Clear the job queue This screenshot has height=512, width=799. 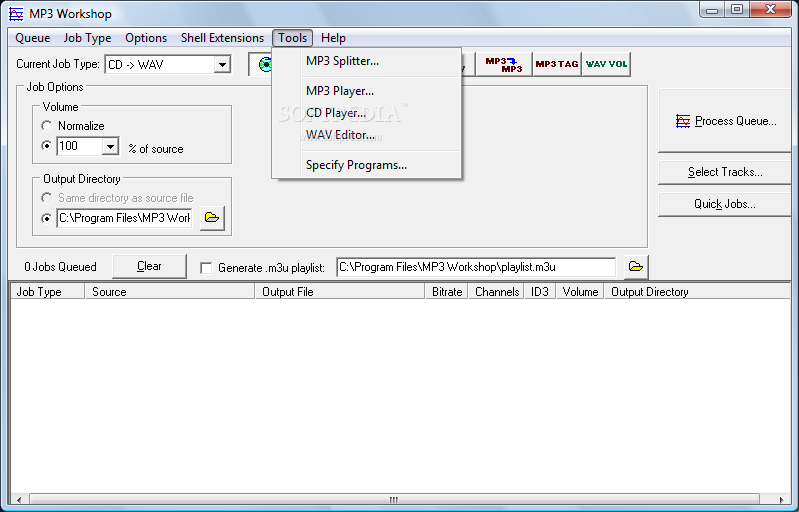pyautogui.click(x=149, y=266)
